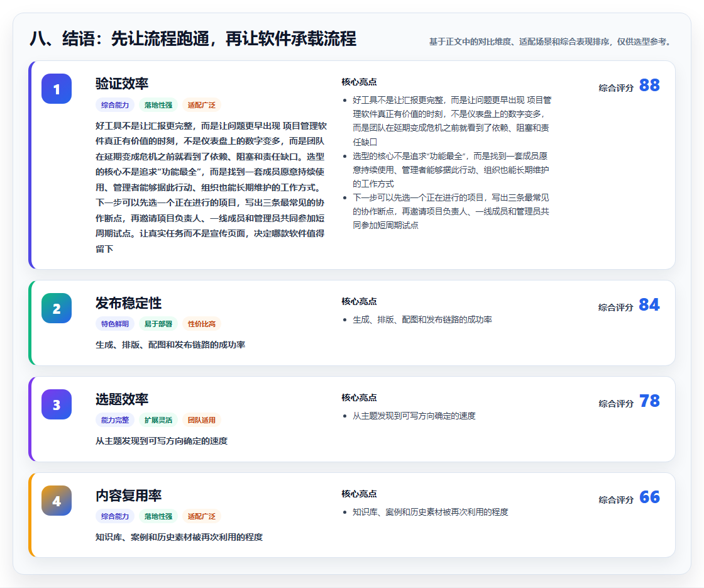
Task: Click the 验证效率 long description paragraph
Action: (211, 187)
